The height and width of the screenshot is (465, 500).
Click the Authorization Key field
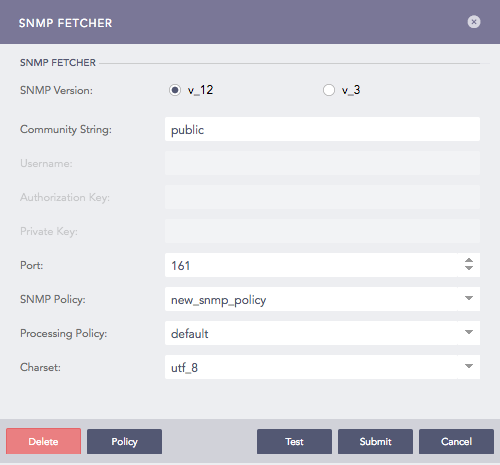[322, 197]
